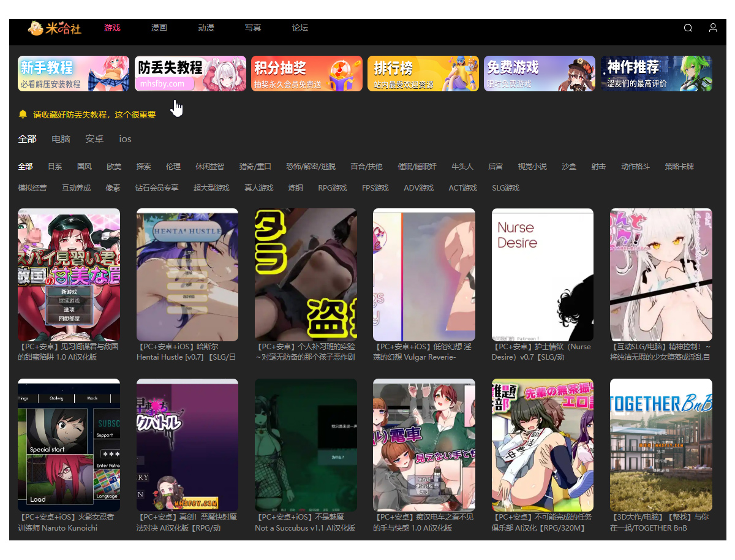
Task: Select the 安卓 platform filter
Action: click(x=94, y=139)
